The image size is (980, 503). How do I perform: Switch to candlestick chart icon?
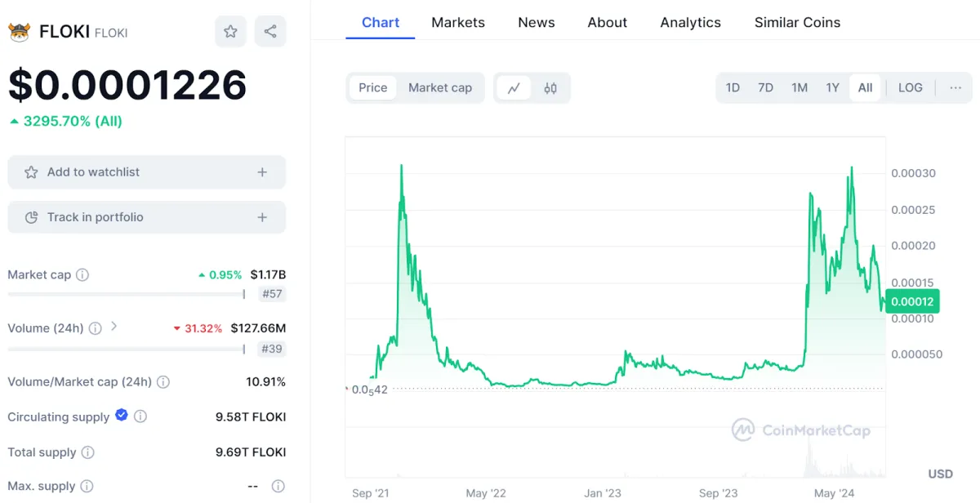click(x=550, y=88)
